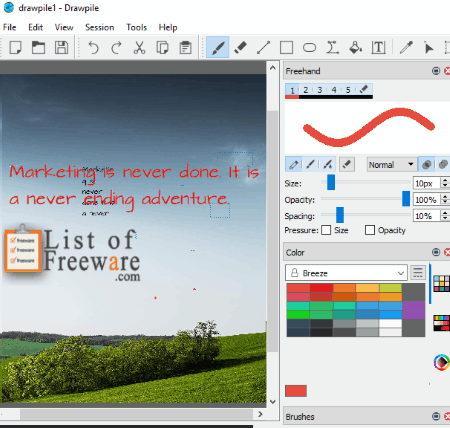This screenshot has width=450, height=428.
Task: Copy selection using the copy icon
Action: (x=162, y=47)
